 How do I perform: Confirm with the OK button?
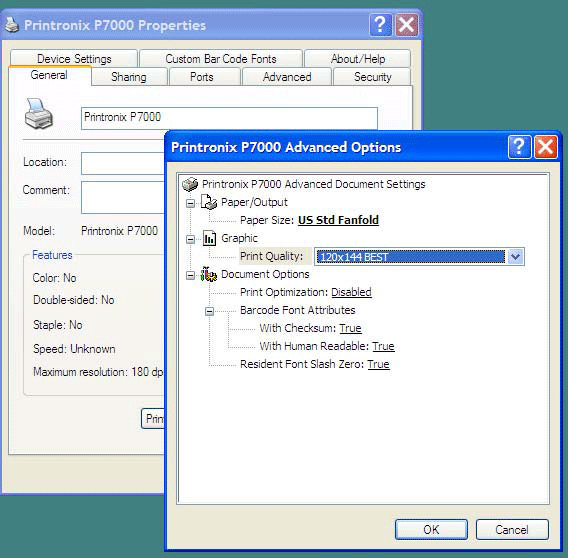431,529
